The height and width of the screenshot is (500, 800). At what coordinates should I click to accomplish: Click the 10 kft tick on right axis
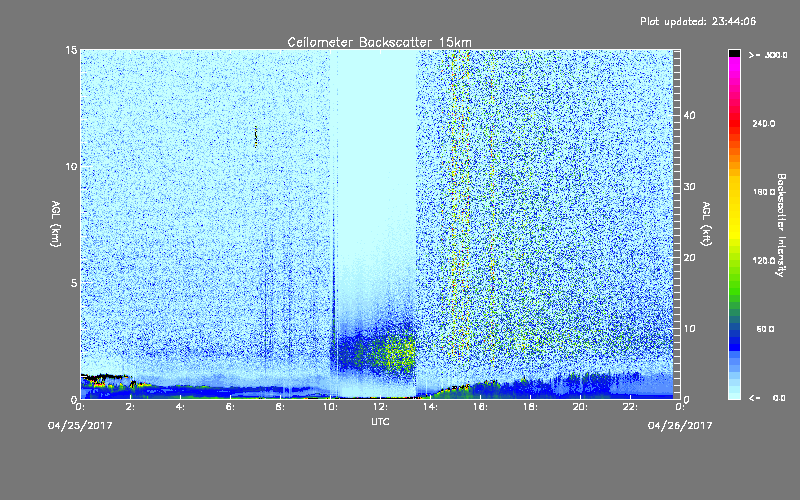(689, 328)
